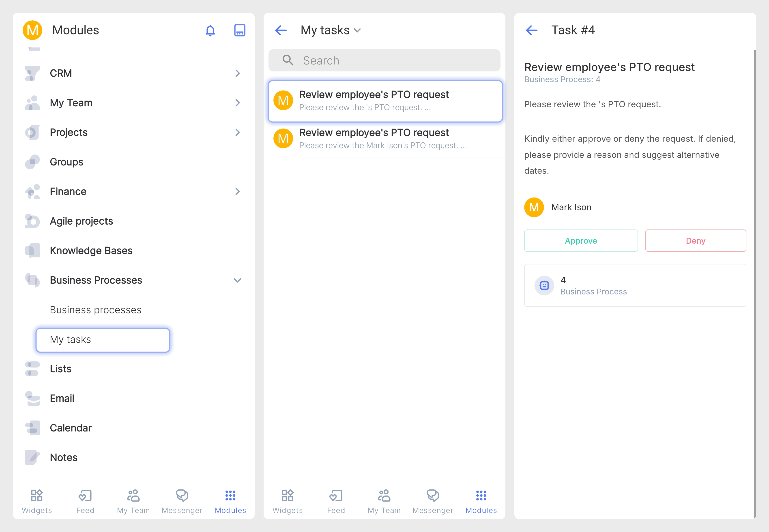Go back using arrow in My tasks panel
Viewport: 769px width, 532px height.
coord(281,30)
